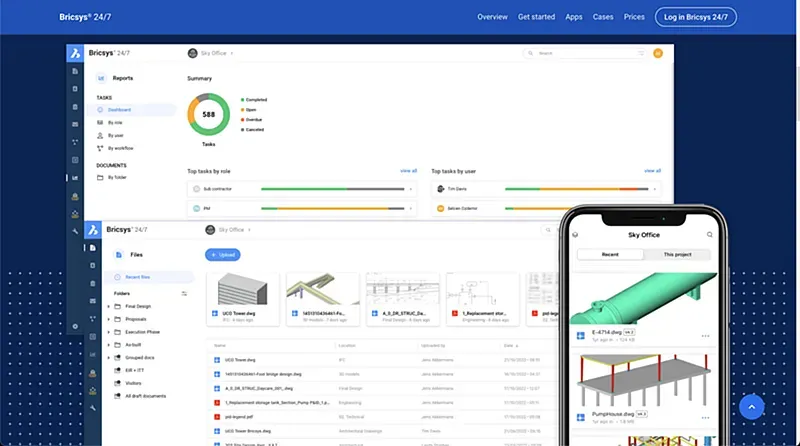Expand the PM role row arrow
800x446 pixels.
(410, 208)
